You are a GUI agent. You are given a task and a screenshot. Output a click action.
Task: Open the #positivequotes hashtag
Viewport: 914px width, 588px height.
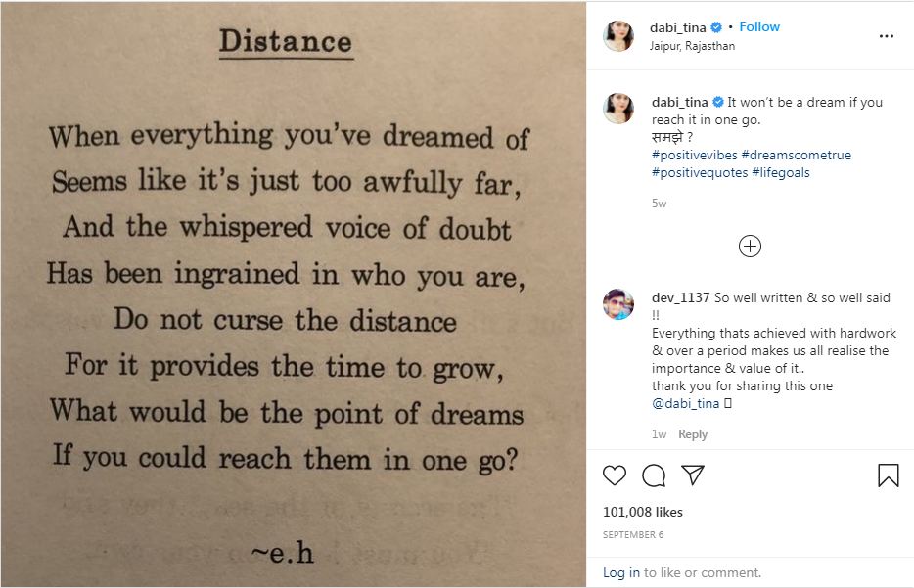(700, 172)
